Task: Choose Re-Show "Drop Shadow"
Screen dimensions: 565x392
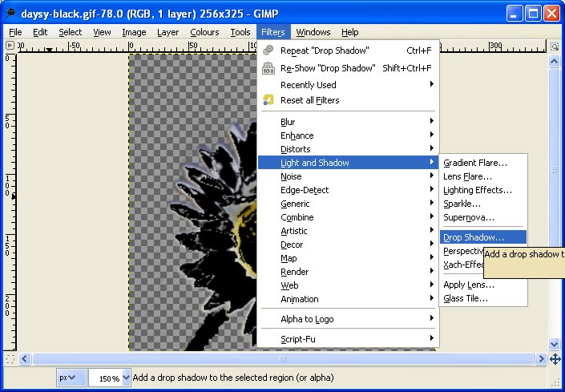Action: (348, 67)
